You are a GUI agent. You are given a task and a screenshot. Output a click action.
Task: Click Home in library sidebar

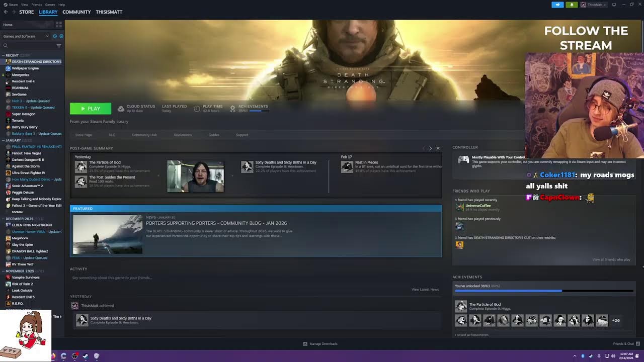8,25
